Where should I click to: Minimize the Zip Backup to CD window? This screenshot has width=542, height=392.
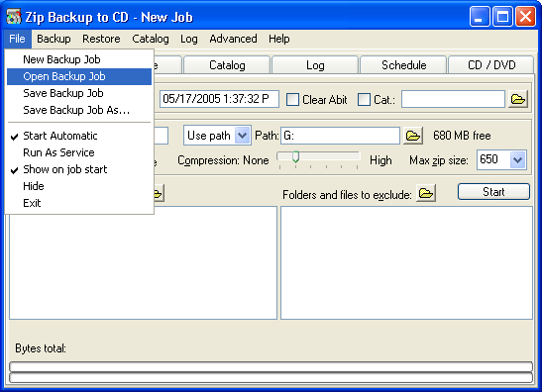480,17
